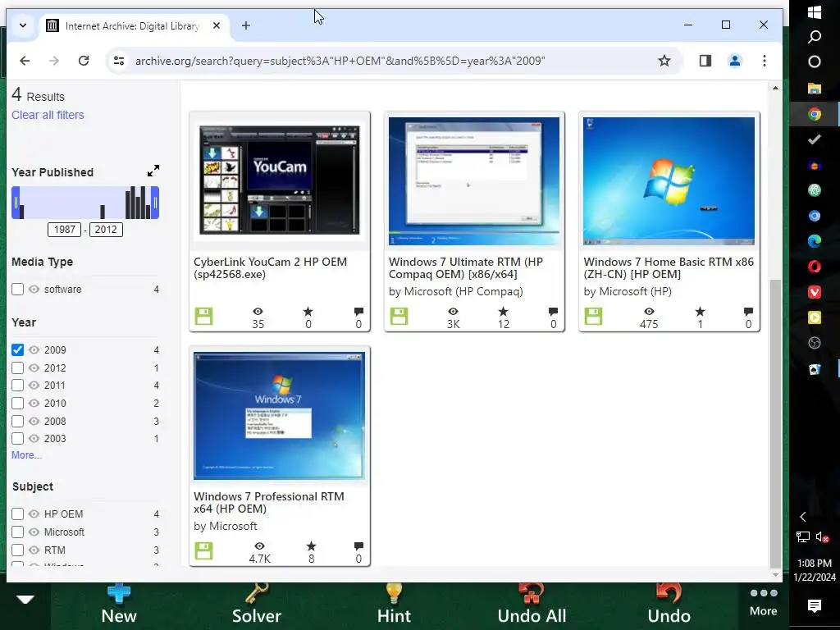The width and height of the screenshot is (840, 630).
Task: Open site information icon in address bar
Action: 119,61
